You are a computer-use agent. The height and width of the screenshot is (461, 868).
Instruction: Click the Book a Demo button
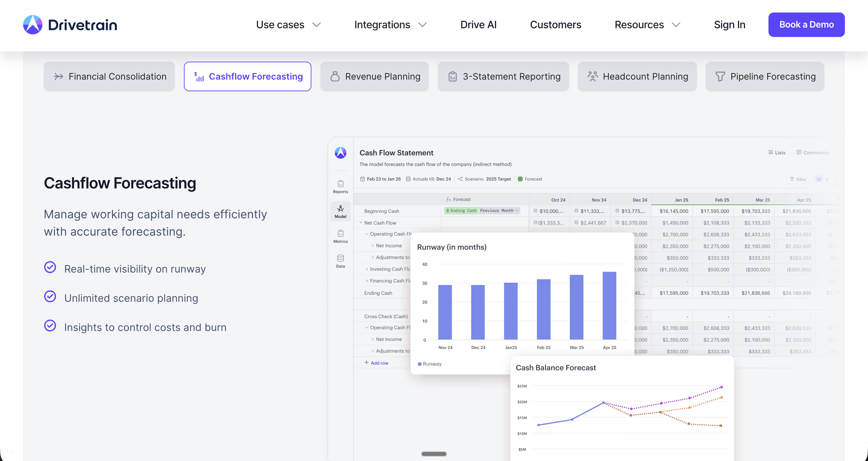(806, 24)
